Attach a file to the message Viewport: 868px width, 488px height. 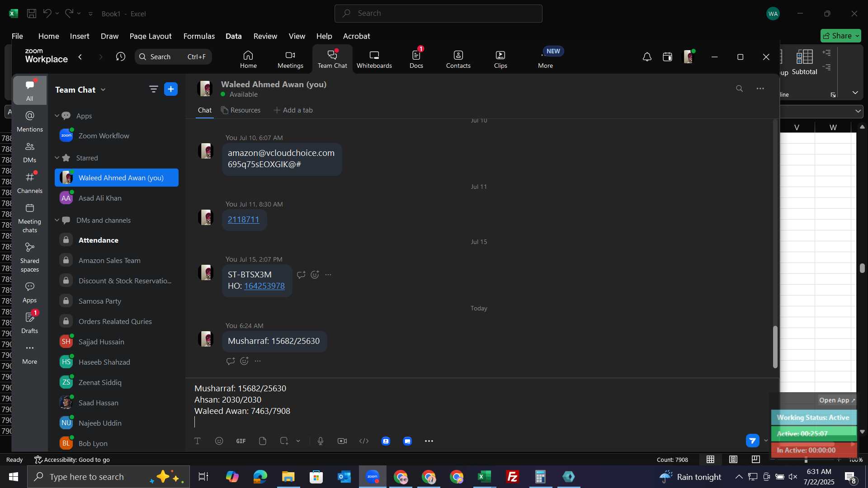click(x=263, y=441)
